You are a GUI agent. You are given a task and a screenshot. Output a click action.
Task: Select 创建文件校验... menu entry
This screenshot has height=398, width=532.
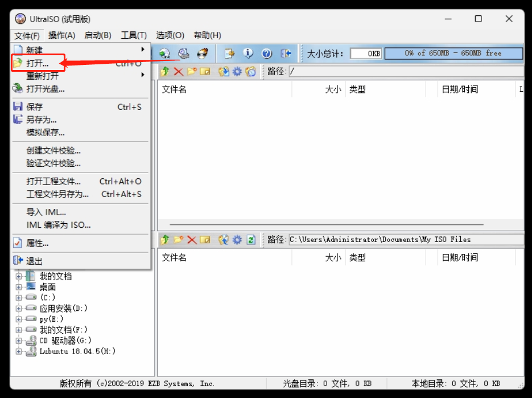click(x=80, y=150)
